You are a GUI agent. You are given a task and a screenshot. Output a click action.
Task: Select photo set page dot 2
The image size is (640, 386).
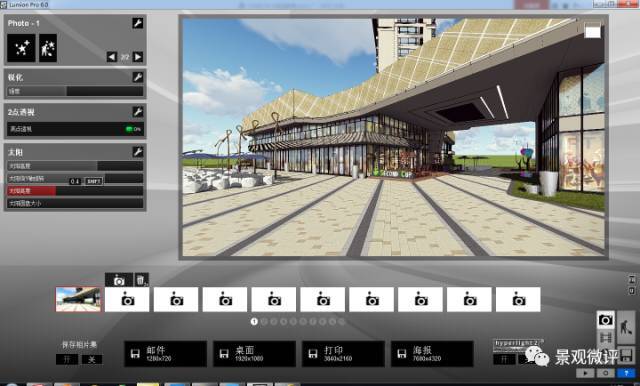[x=264, y=322]
